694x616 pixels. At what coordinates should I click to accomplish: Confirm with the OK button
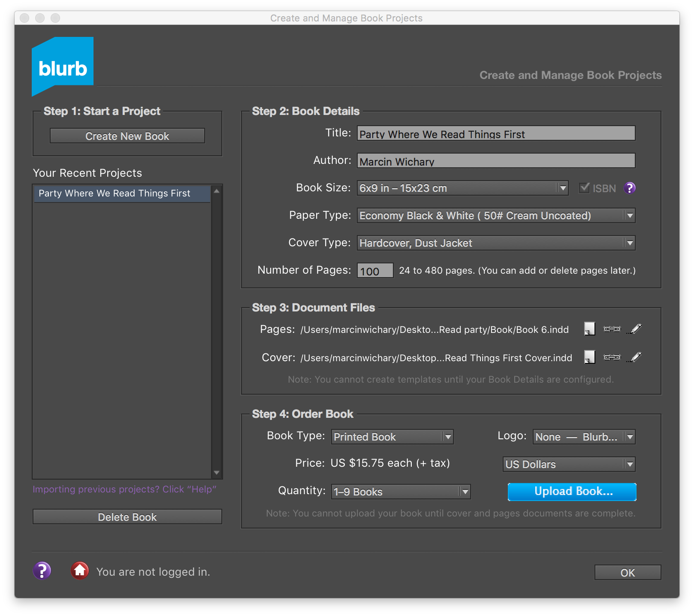(x=628, y=573)
